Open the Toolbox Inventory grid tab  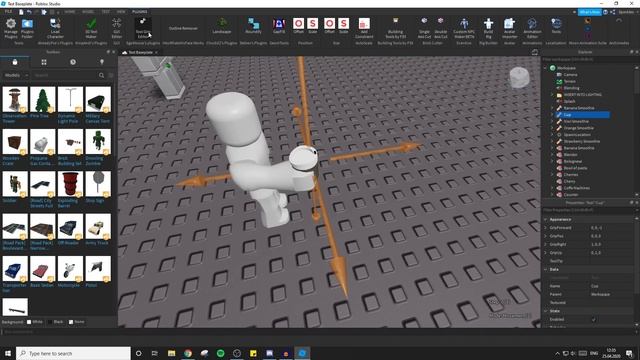tap(44, 62)
